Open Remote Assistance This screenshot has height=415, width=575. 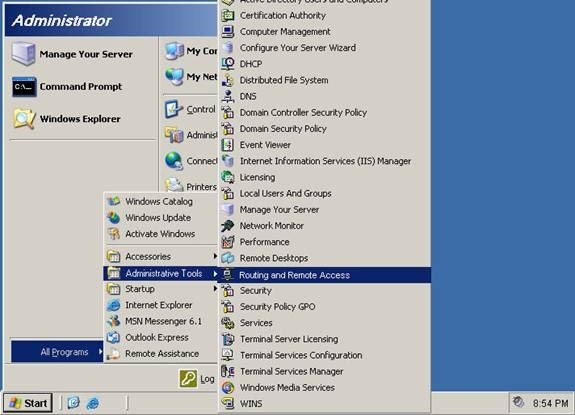tap(161, 354)
